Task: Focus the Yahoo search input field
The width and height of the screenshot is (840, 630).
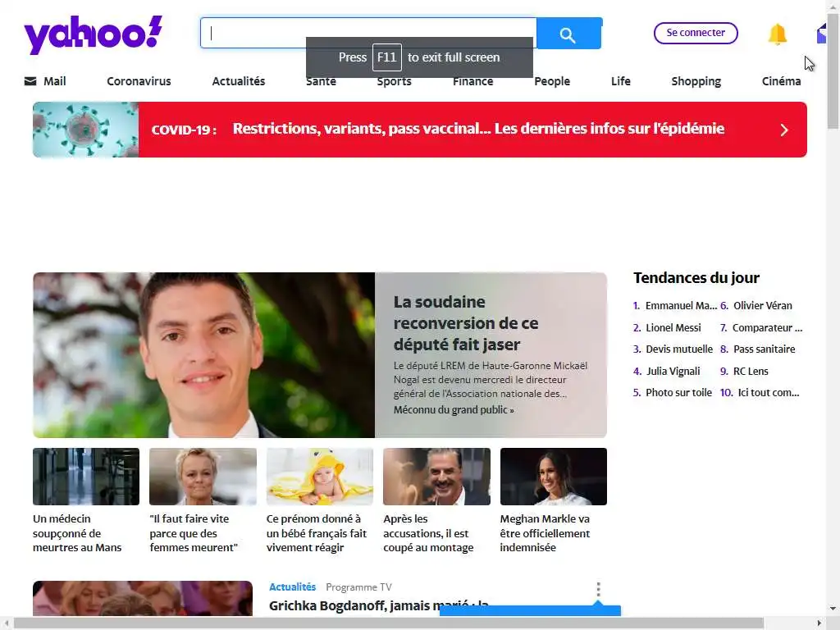Action: click(x=368, y=33)
